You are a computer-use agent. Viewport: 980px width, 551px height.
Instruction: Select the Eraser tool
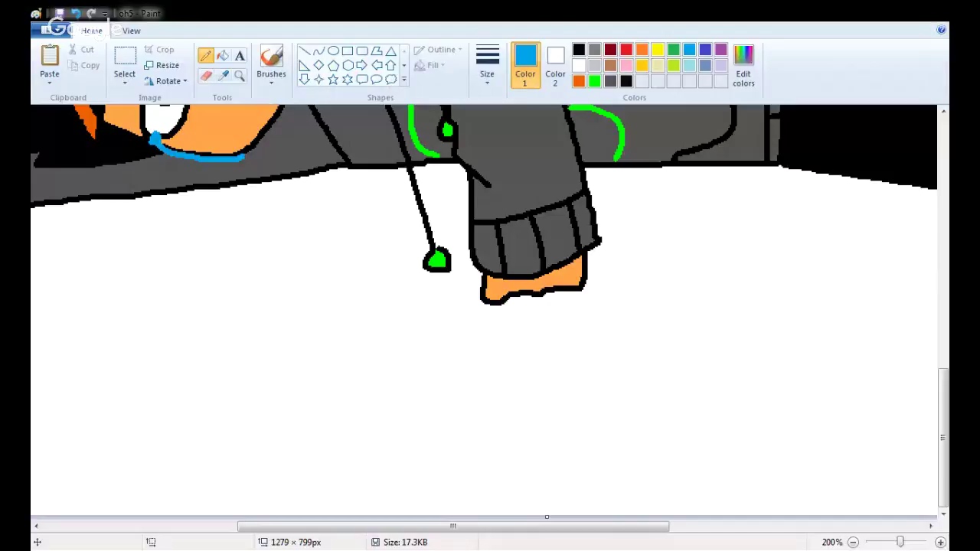pos(206,76)
